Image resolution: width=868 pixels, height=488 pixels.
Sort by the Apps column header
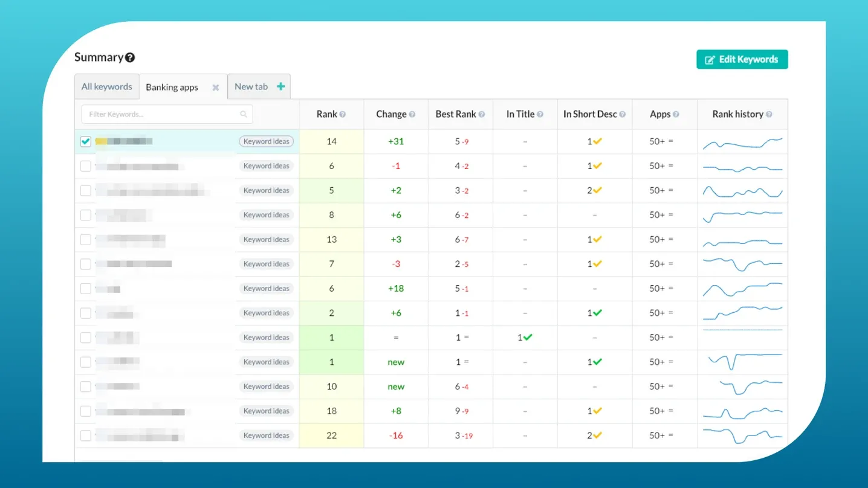(x=660, y=114)
